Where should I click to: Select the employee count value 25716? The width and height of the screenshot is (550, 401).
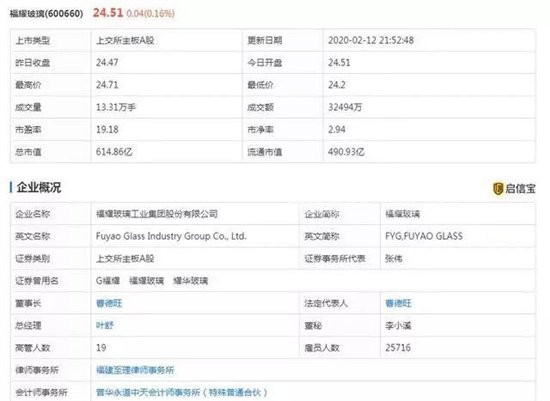pos(398,348)
